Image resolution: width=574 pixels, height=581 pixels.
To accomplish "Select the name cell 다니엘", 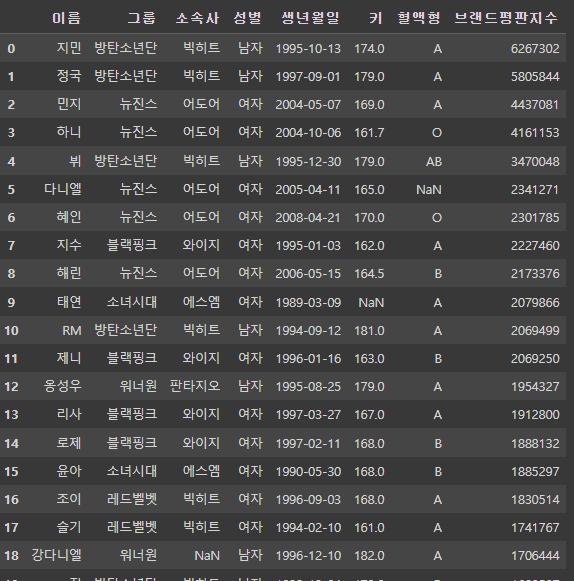I will click(x=63, y=189).
